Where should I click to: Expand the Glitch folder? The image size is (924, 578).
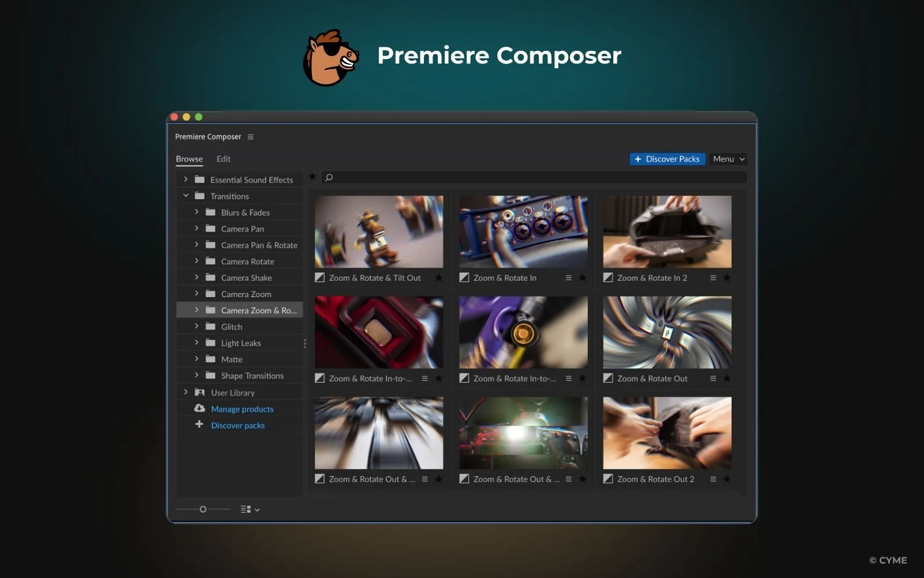(x=197, y=326)
